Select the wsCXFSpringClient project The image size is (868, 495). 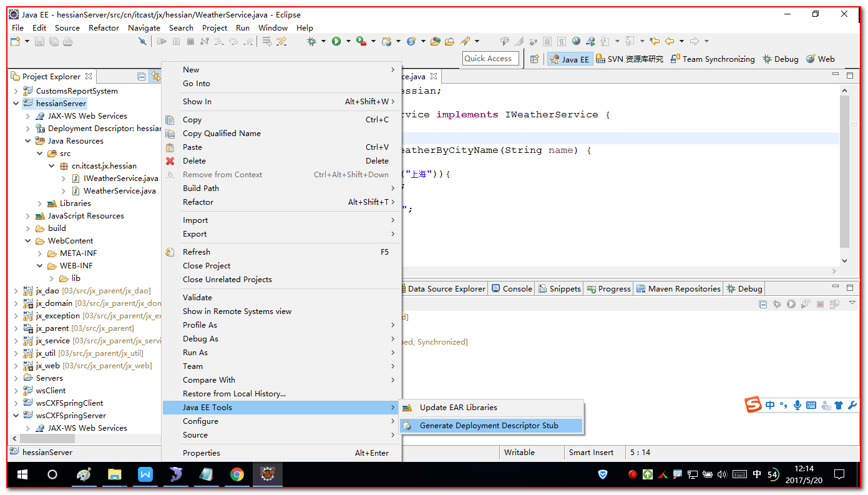pos(69,403)
